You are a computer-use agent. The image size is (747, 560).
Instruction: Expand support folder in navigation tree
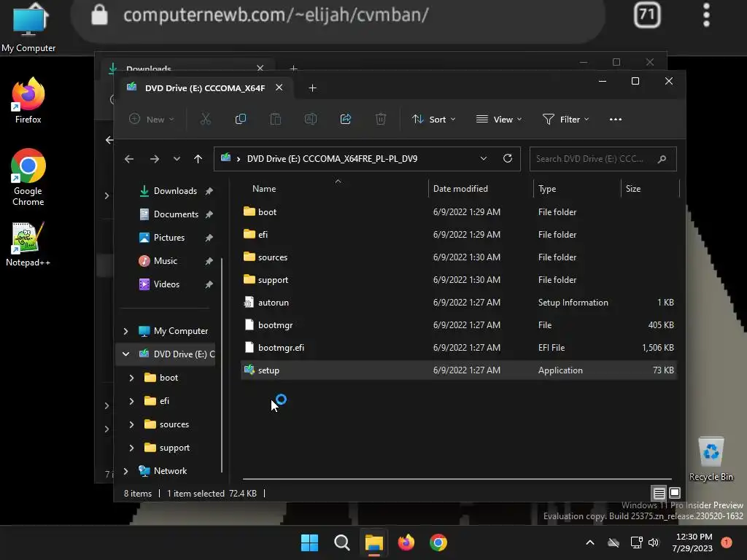(x=131, y=448)
